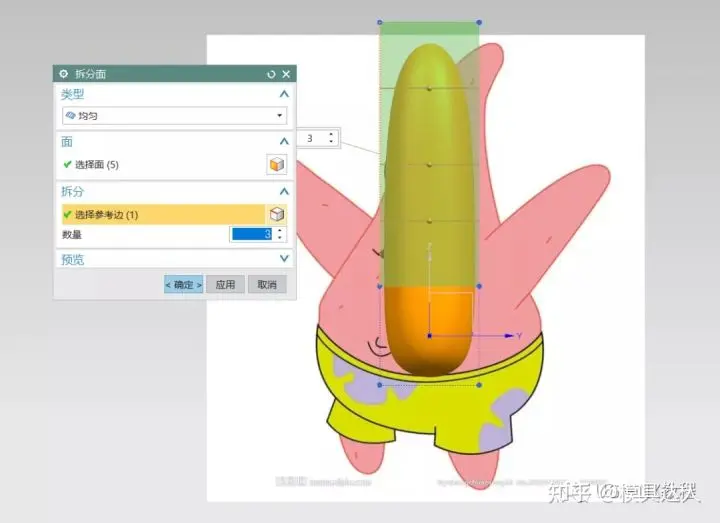Click the Y axis arrow handle
The width and height of the screenshot is (720, 523).
point(509,336)
